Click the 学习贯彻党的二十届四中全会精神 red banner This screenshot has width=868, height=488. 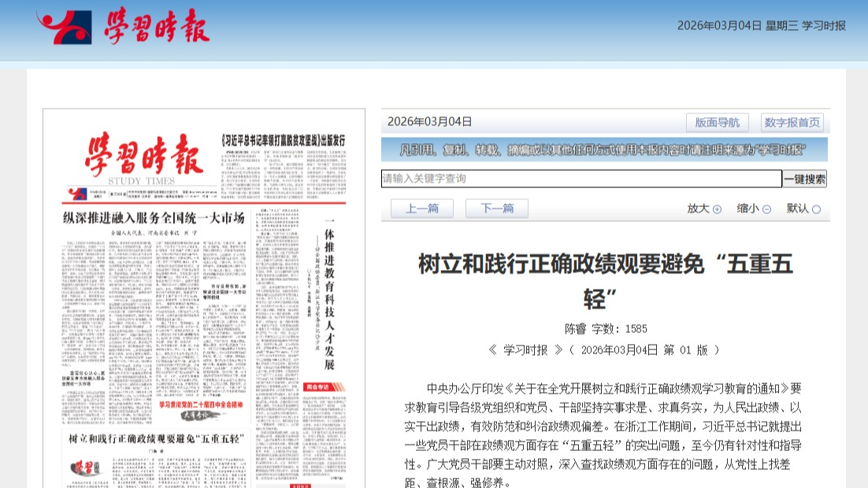point(203,405)
